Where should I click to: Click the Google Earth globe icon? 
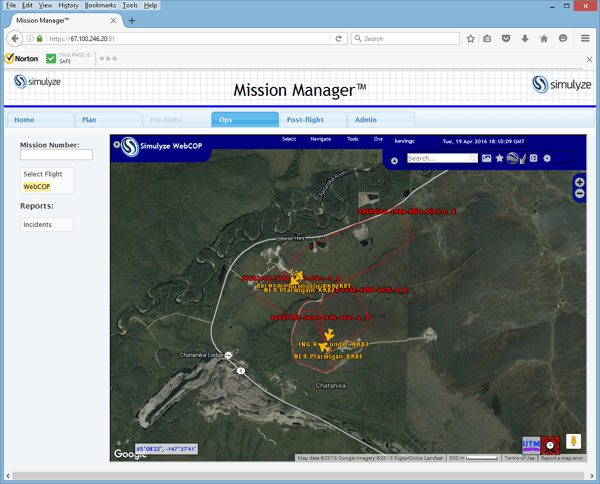pos(512,158)
